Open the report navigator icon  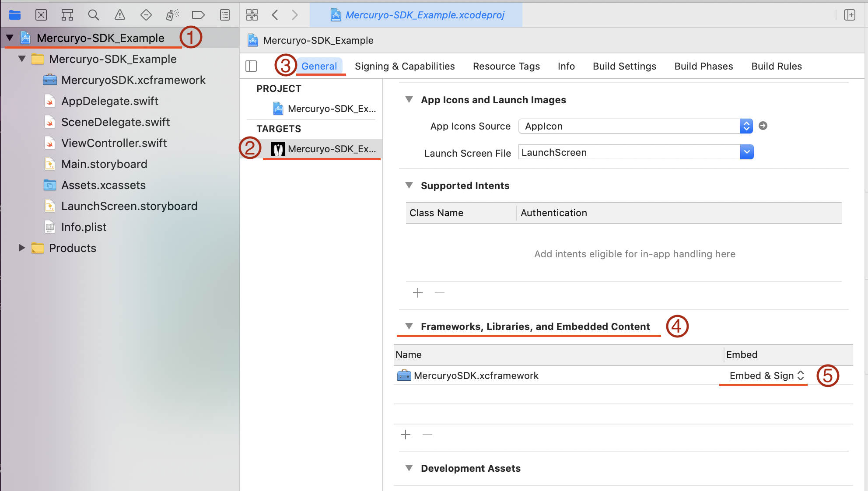point(224,15)
